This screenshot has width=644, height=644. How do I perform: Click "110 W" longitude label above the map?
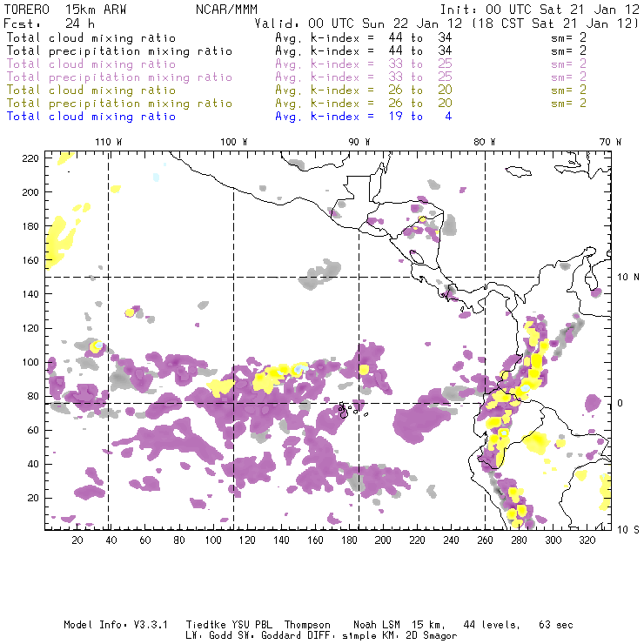click(x=109, y=142)
